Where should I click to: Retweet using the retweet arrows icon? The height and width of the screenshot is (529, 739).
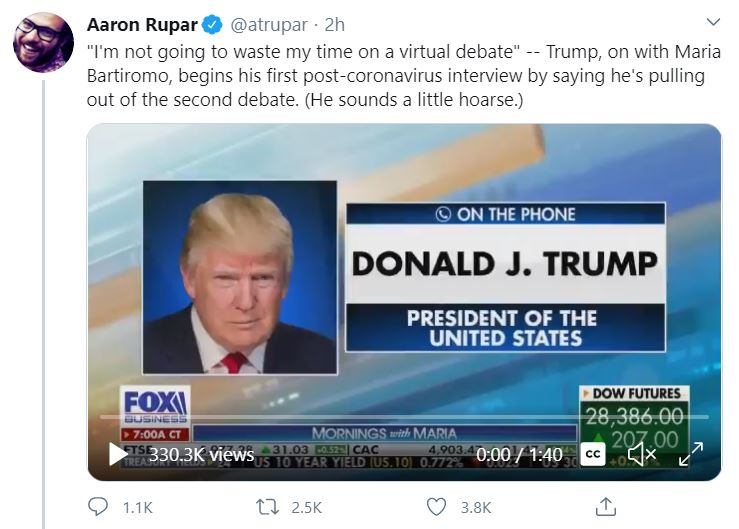[267, 507]
